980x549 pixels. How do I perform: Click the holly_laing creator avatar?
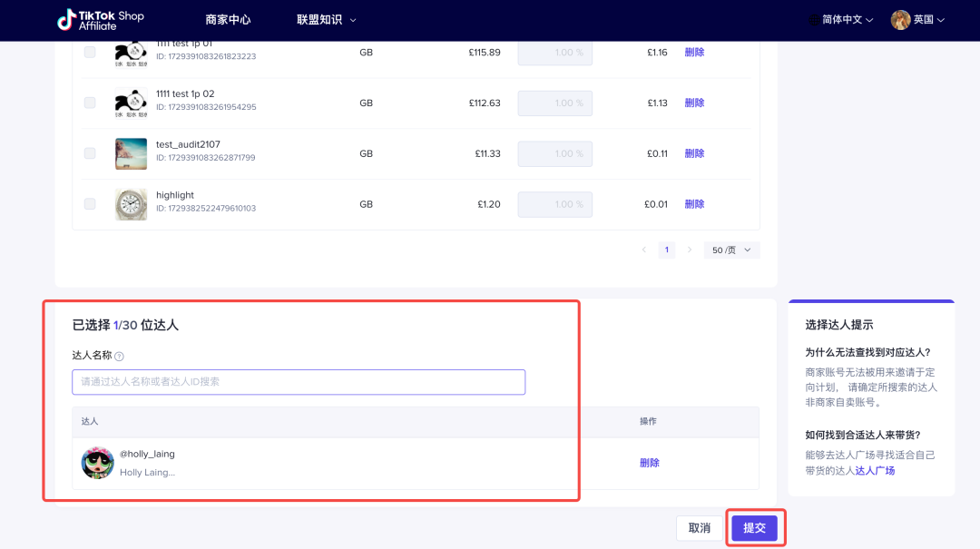[x=97, y=463]
